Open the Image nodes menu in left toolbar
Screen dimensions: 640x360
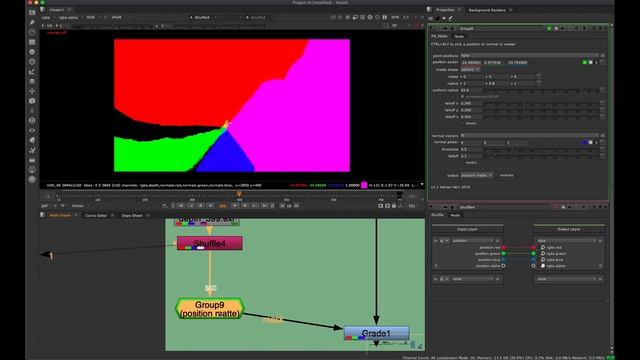[x=32, y=13]
